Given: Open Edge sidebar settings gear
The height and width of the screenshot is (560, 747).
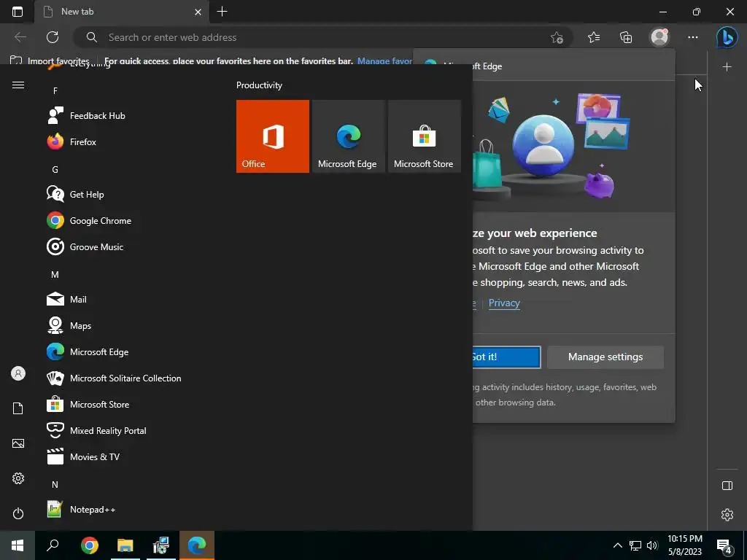Looking at the screenshot, I should click(727, 514).
